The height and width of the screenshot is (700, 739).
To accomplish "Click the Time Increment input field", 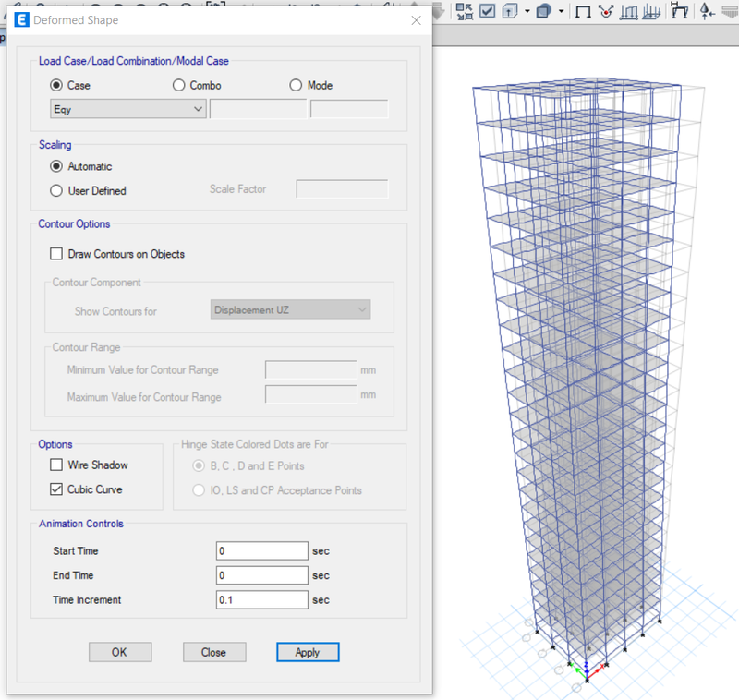I will (262, 599).
